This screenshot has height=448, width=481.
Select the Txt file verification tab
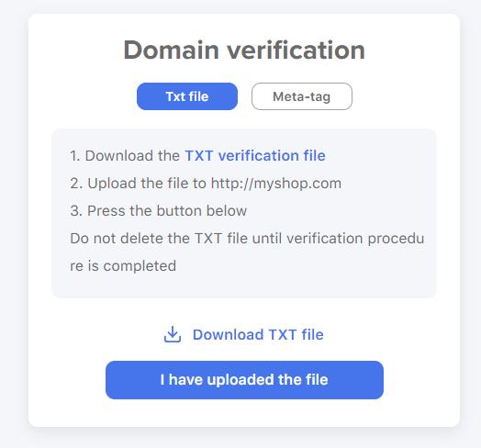[187, 96]
